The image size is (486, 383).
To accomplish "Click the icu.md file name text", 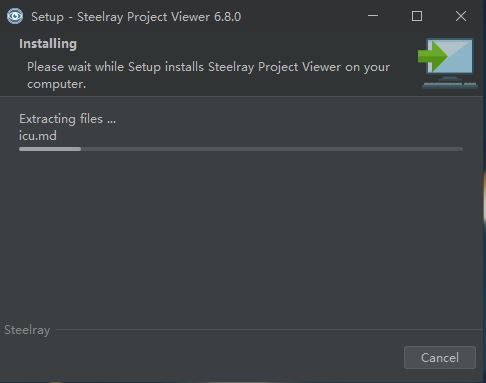I will 38,136.
